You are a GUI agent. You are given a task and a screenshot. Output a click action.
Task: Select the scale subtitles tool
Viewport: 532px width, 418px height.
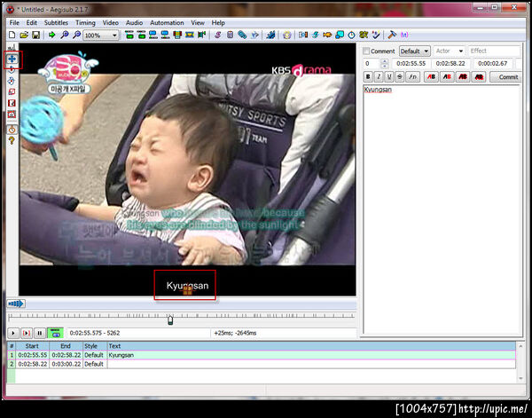coord(12,92)
